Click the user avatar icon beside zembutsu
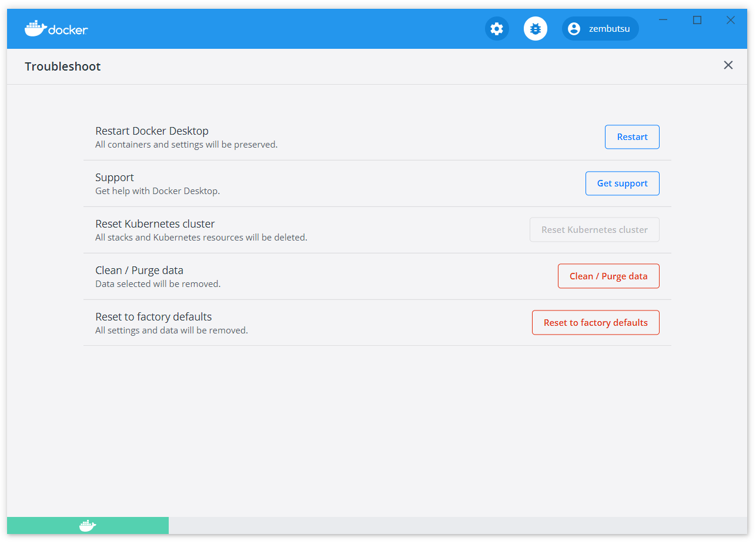Image resolution: width=756 pixels, height=544 pixels. pos(574,29)
